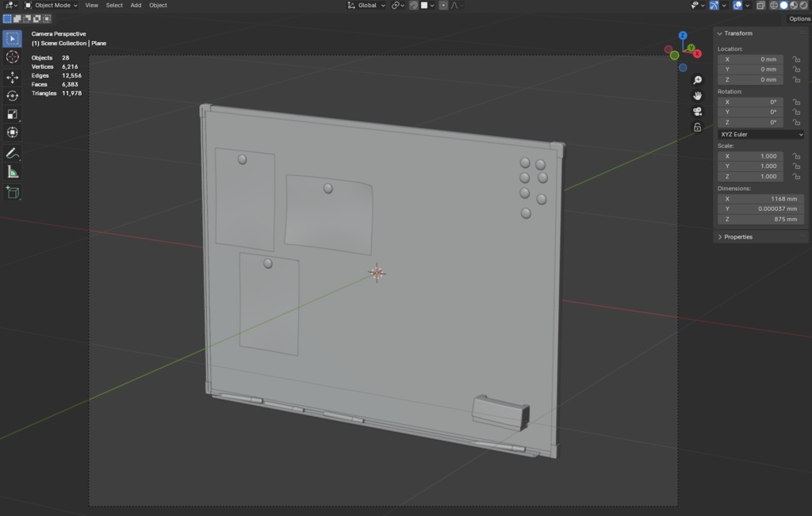The width and height of the screenshot is (812, 516).
Task: Toggle viewport gizmos display
Action: click(x=714, y=6)
